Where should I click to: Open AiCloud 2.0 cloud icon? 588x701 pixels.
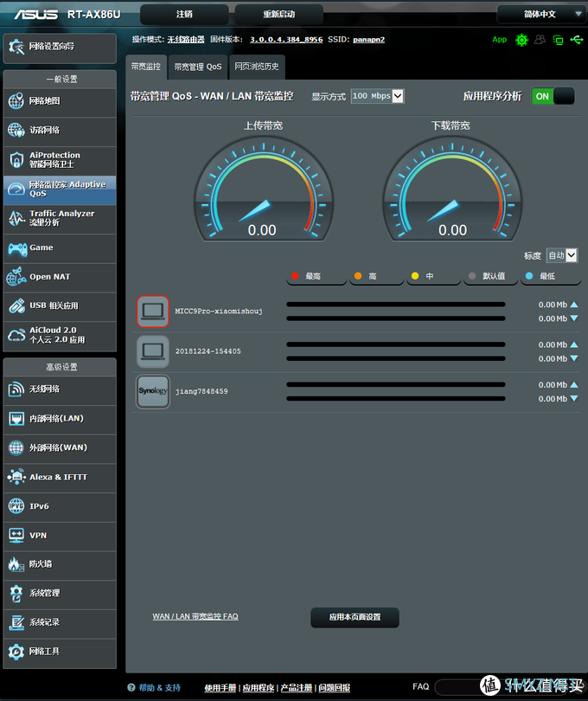coord(16,335)
